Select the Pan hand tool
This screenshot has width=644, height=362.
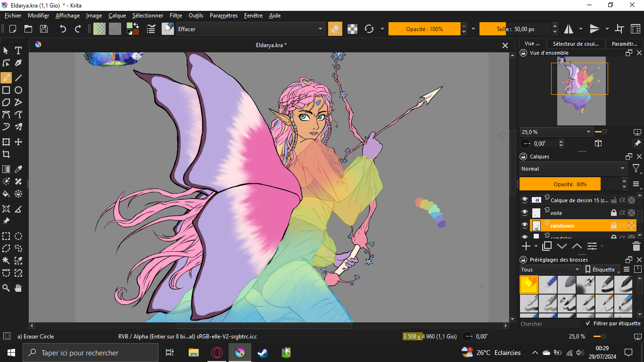pyautogui.click(x=18, y=288)
